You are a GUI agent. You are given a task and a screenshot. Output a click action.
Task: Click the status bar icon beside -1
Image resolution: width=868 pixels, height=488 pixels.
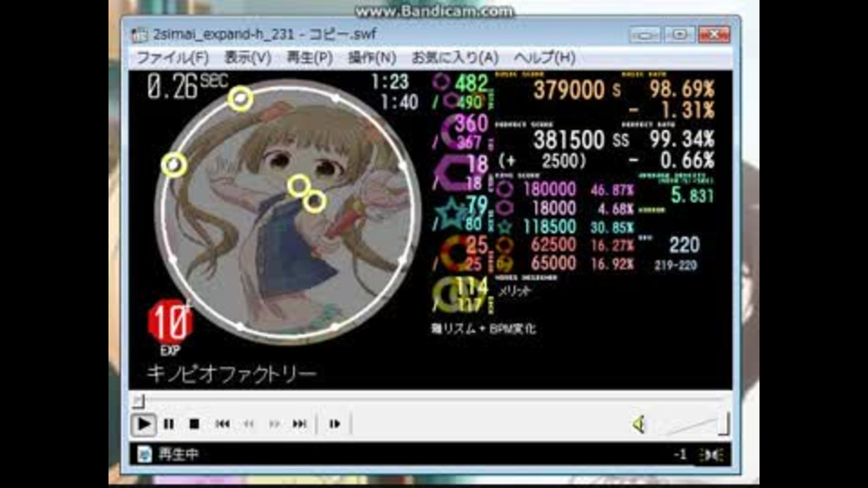click(712, 455)
